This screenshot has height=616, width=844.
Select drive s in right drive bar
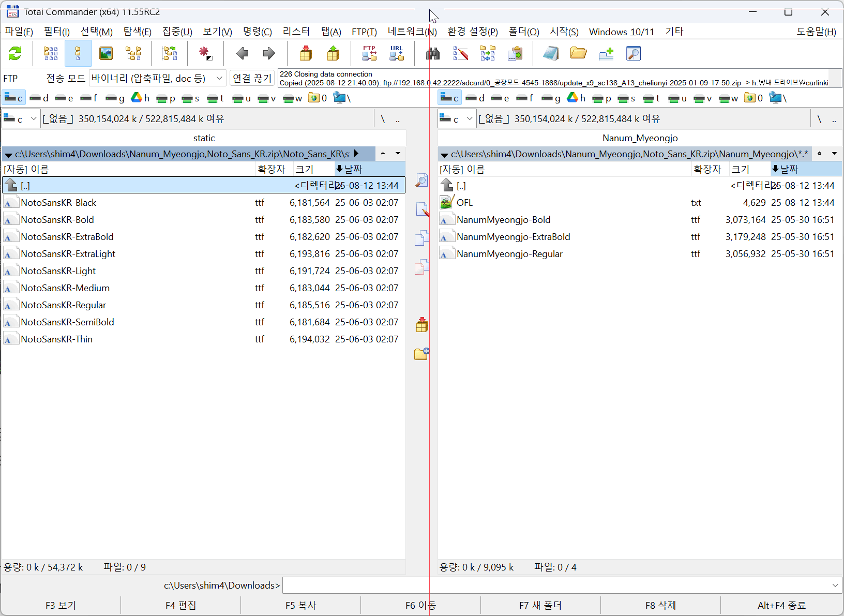pyautogui.click(x=626, y=98)
